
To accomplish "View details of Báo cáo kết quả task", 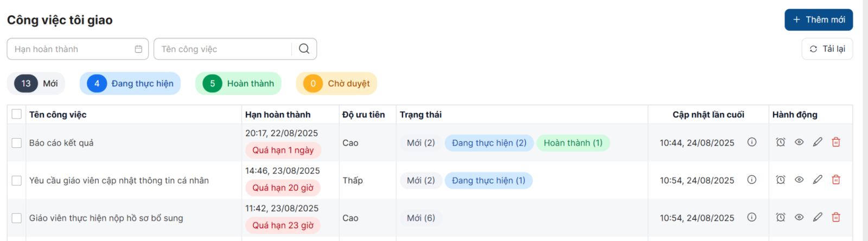I will [x=799, y=142].
